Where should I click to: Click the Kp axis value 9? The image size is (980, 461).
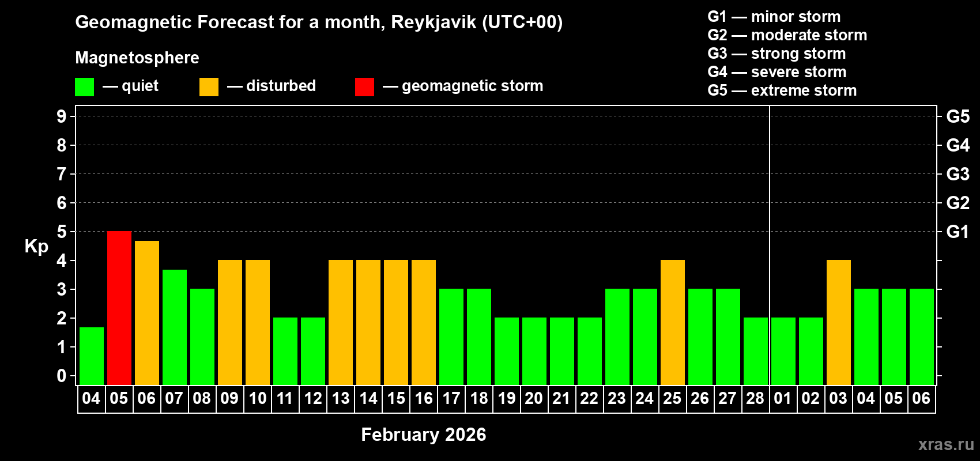[x=62, y=116]
